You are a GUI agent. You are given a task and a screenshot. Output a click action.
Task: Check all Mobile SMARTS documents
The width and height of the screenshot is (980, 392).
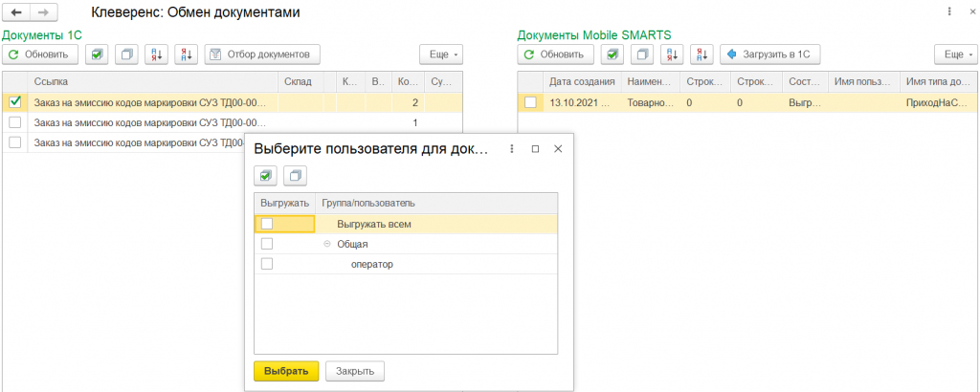pos(612,54)
